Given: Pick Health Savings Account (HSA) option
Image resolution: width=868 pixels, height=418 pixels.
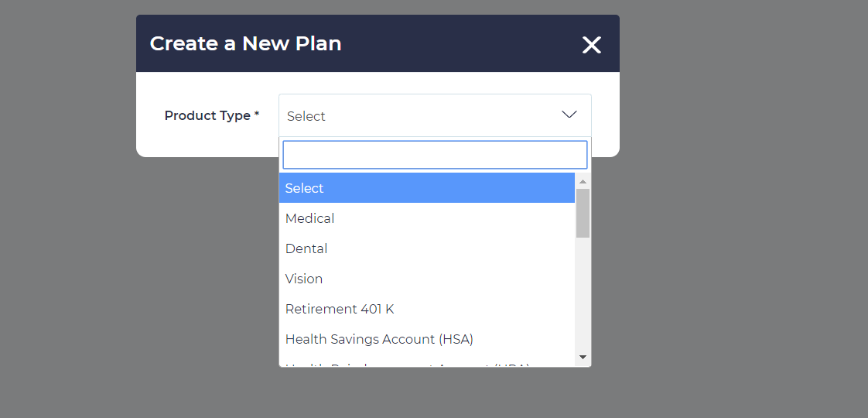Looking at the screenshot, I should pos(379,339).
